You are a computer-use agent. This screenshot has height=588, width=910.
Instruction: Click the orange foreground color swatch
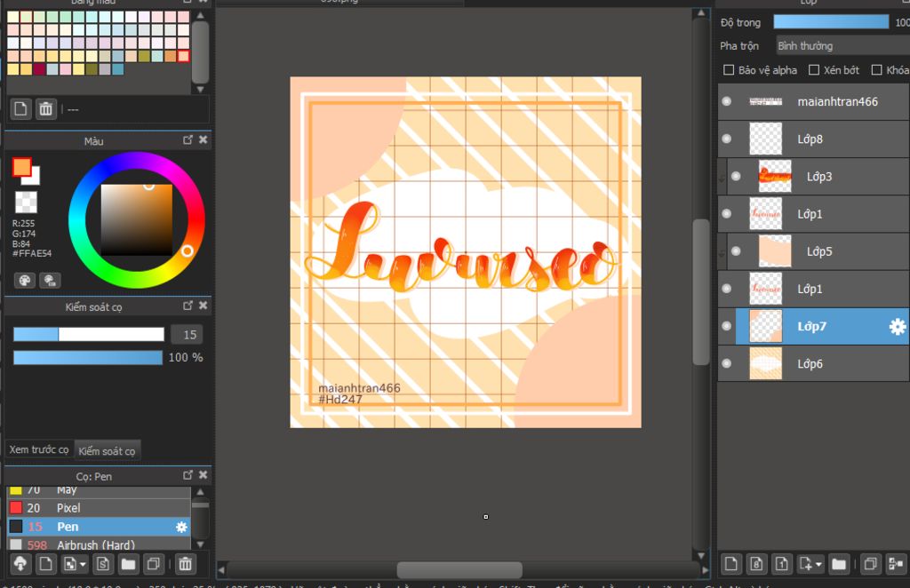tap(22, 166)
